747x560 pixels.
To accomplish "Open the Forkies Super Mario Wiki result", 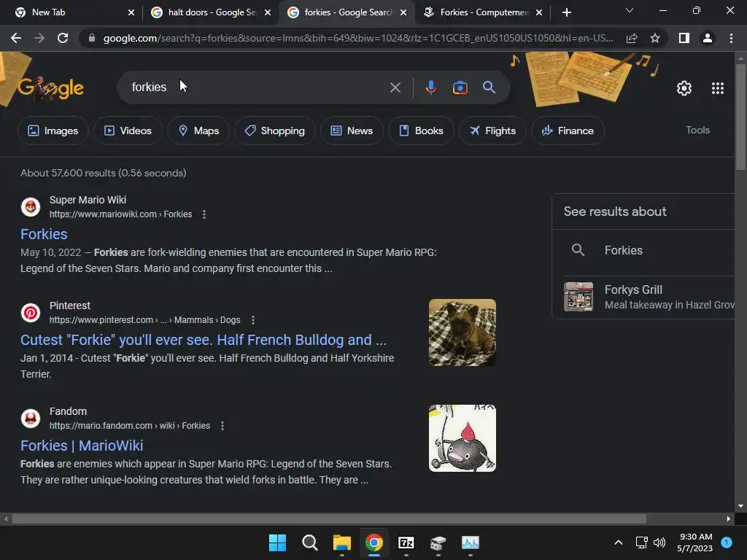I will point(44,234).
